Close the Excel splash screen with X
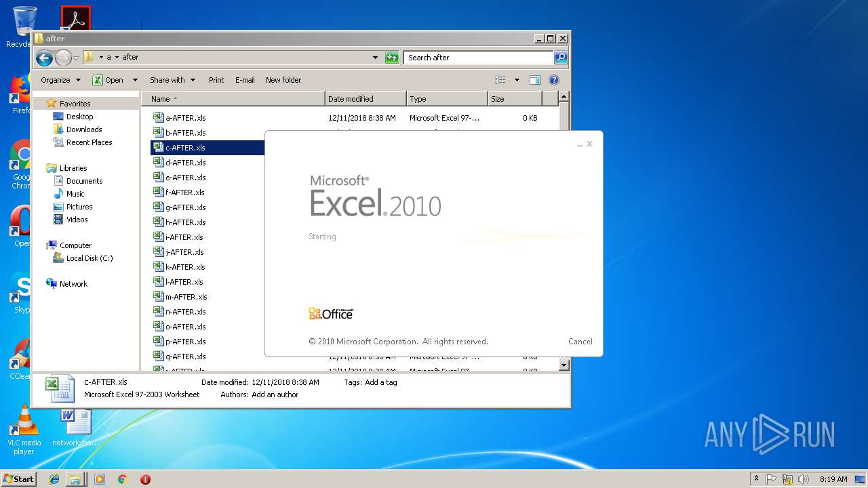 589,144
